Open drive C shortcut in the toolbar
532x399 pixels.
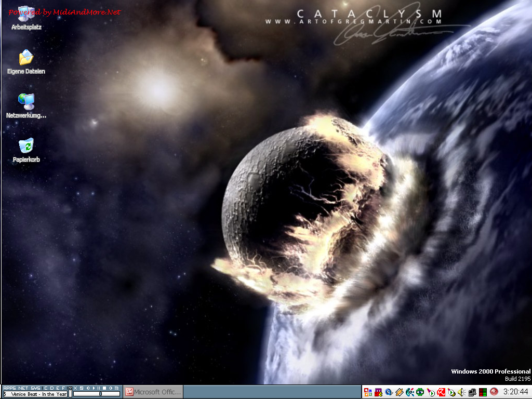[x=46, y=388]
